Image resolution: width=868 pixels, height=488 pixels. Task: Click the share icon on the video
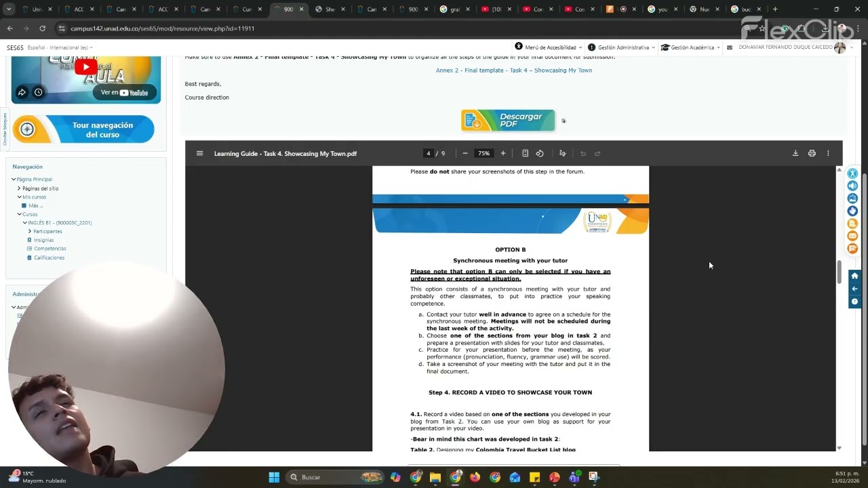(x=22, y=92)
